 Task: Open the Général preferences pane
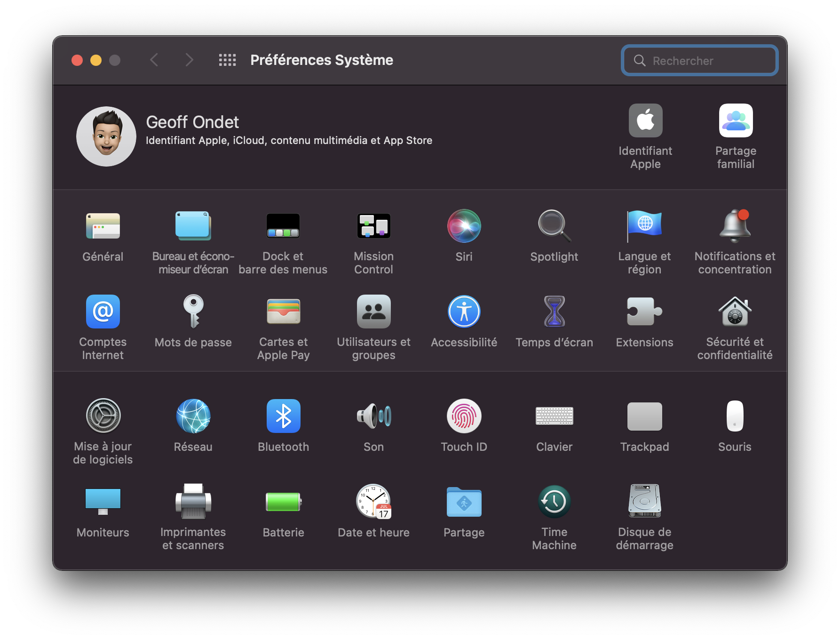pos(103,226)
